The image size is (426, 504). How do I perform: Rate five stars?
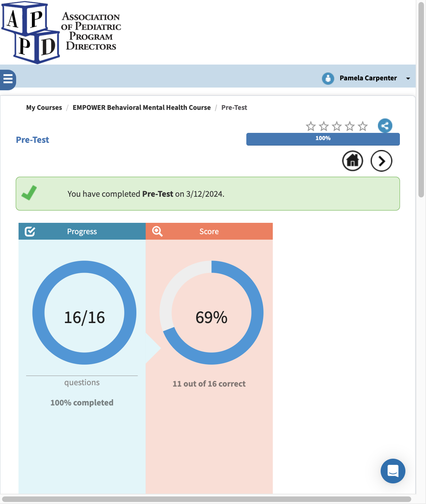[x=363, y=126]
